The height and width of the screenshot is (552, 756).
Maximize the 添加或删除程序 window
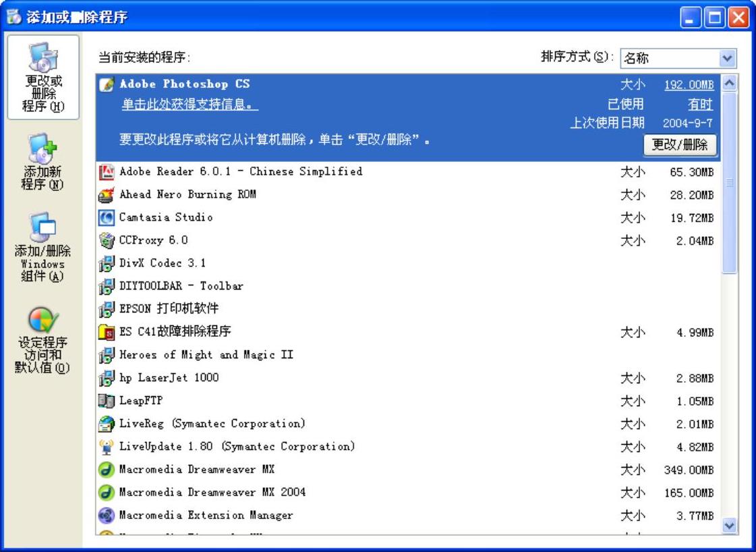coord(715,18)
